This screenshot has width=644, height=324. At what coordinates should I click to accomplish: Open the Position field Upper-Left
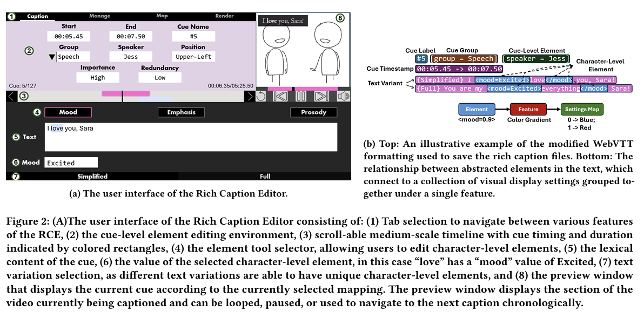[193, 57]
